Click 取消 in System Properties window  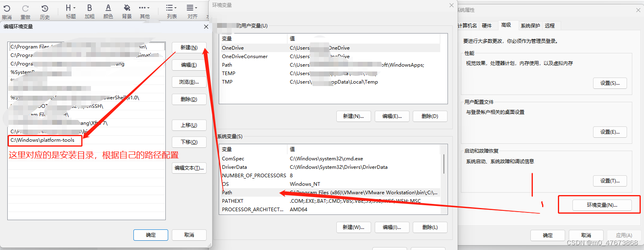586,235
